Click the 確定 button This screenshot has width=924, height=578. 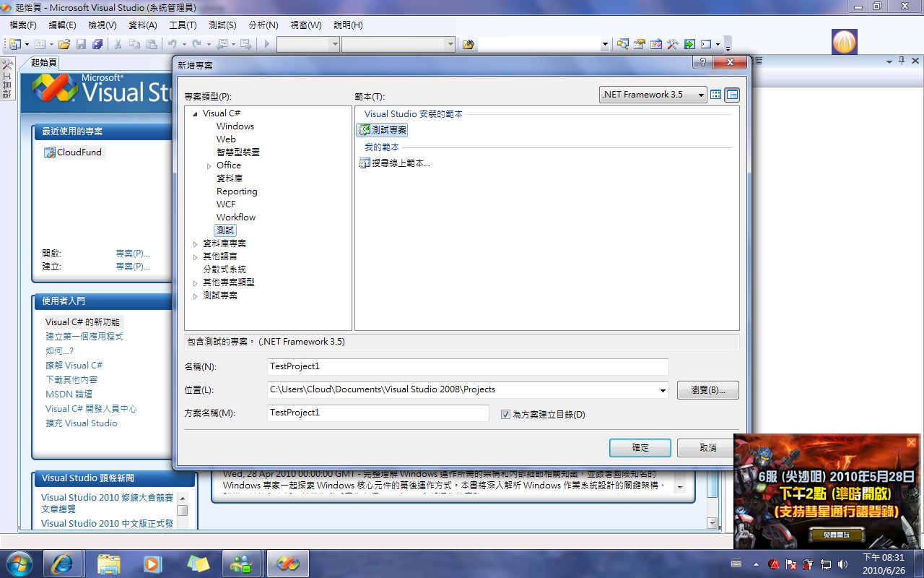point(640,448)
